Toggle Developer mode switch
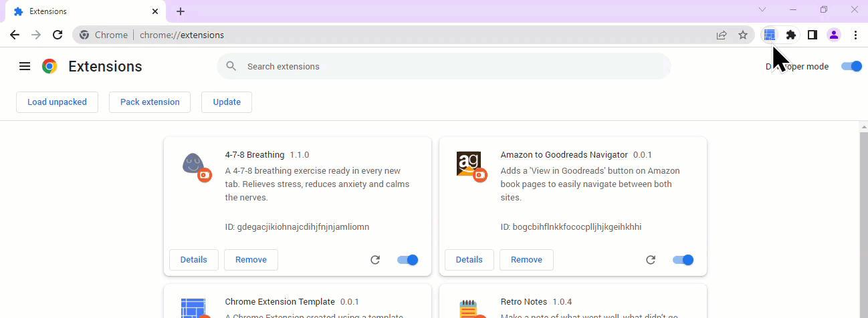Viewport: 868px width, 318px height. point(851,66)
